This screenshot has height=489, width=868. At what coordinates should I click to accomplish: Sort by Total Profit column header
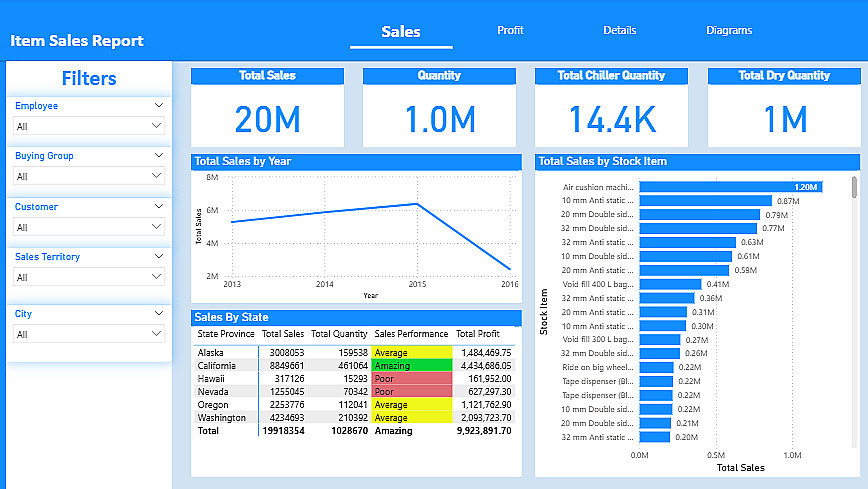(x=478, y=334)
